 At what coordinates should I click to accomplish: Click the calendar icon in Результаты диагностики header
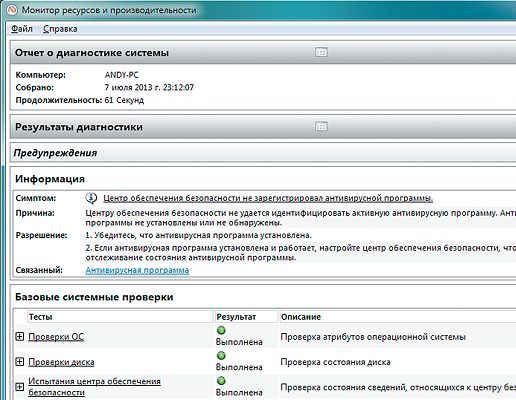tap(321, 126)
